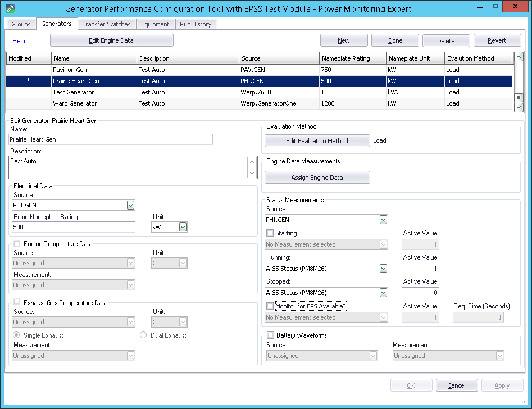Image resolution: width=532 pixels, height=409 pixels.
Task: Click the generator list scrollbar thumb
Action: click(519, 97)
